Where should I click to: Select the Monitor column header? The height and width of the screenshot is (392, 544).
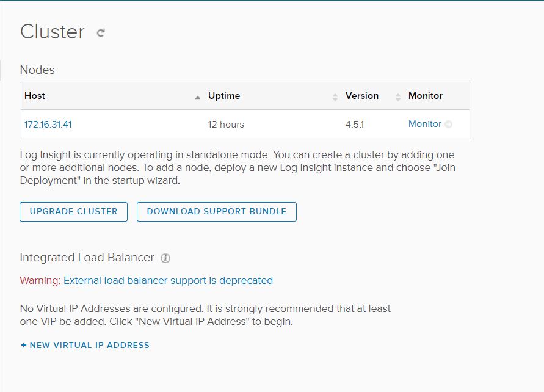click(426, 96)
